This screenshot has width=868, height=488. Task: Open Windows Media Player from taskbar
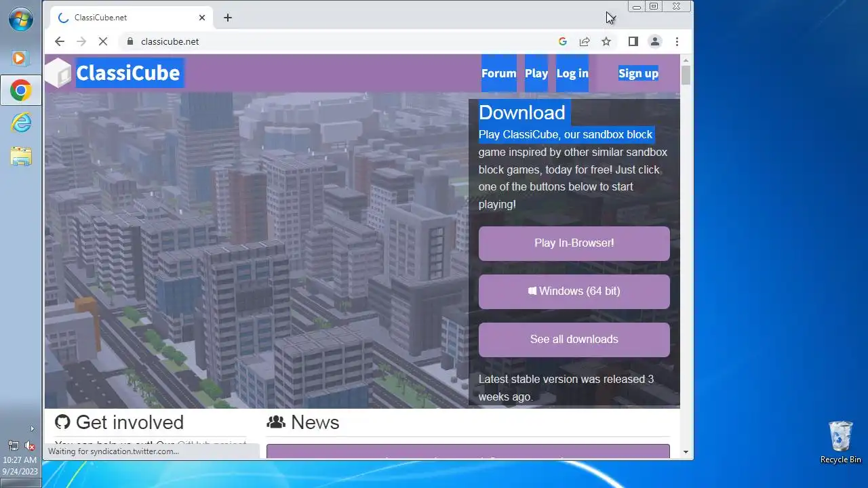coord(20,58)
